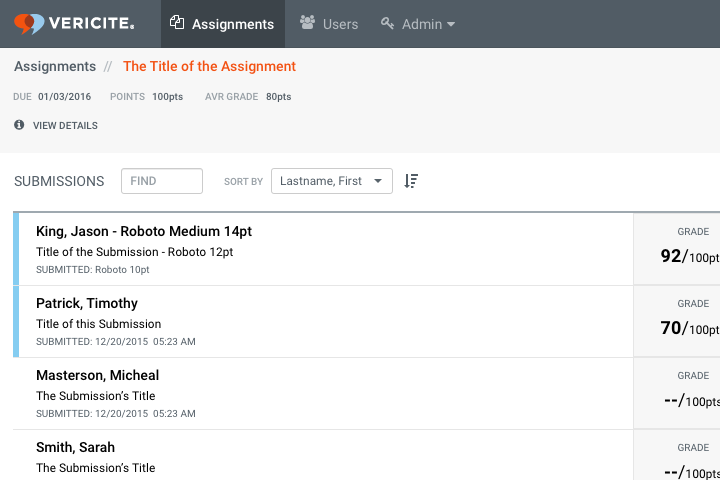
Task: Click the Users group icon
Action: click(x=308, y=23)
